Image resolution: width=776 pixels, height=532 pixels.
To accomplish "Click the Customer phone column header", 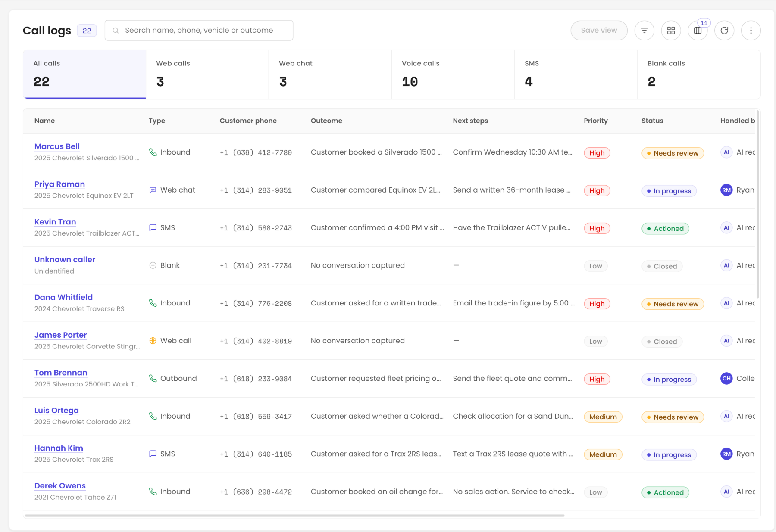I will point(248,121).
